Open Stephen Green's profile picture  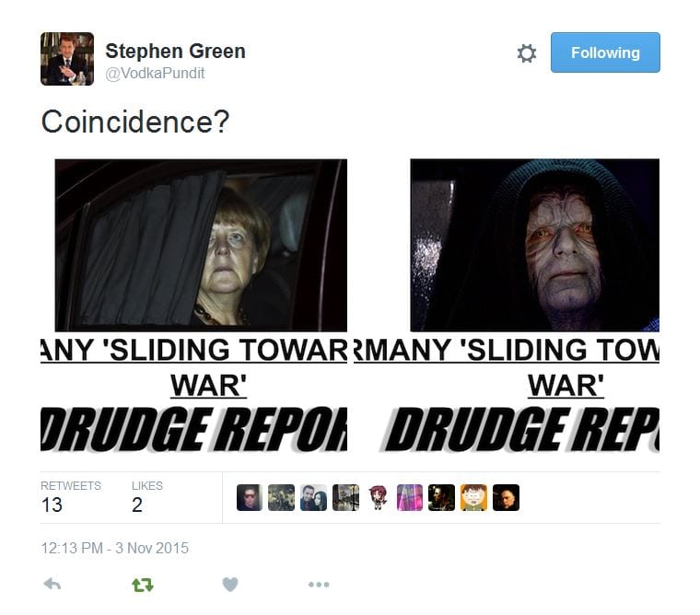pos(67,59)
